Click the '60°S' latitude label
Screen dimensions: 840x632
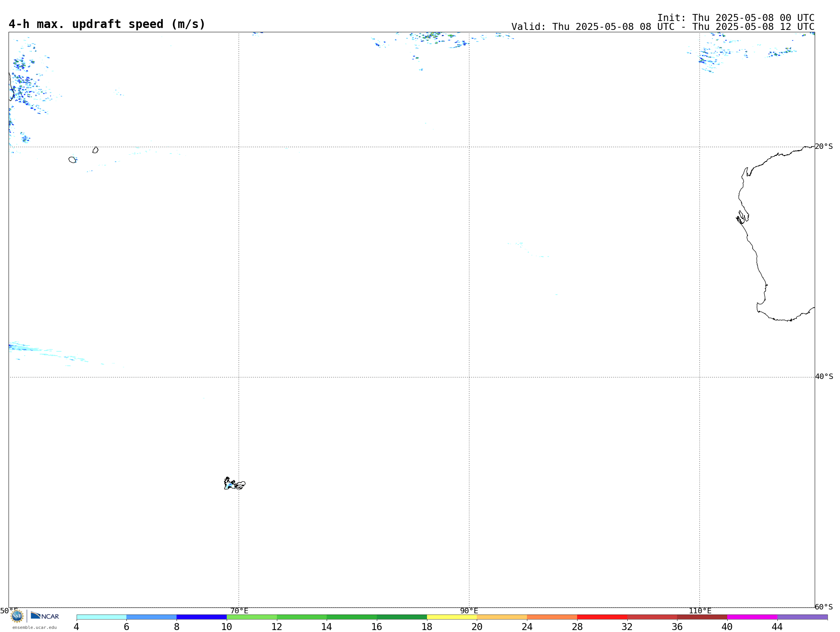824,607
